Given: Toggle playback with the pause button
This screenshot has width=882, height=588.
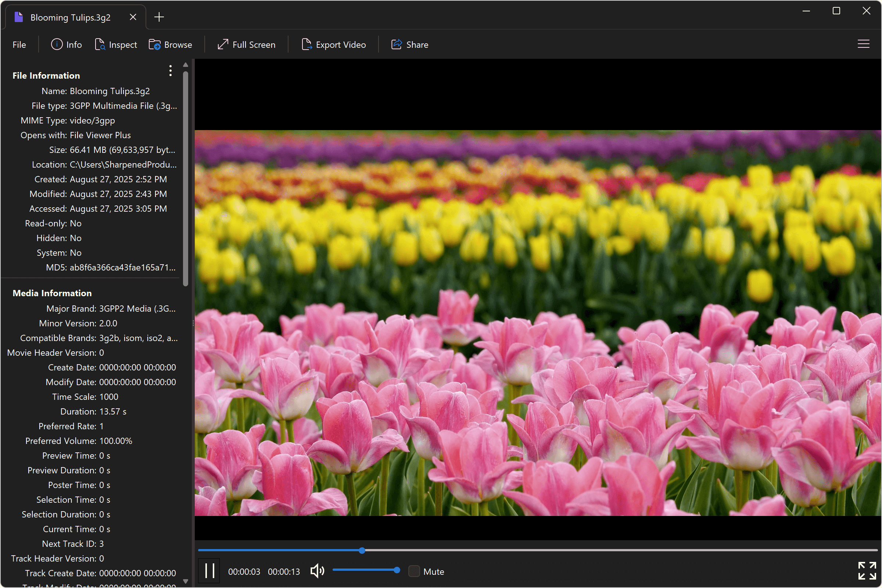Looking at the screenshot, I should pyautogui.click(x=209, y=571).
